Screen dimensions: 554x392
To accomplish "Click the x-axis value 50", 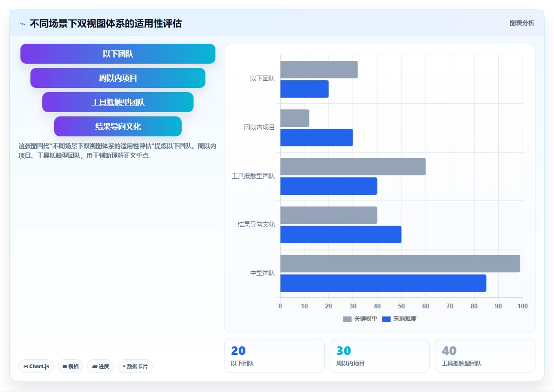I will 401,306.
